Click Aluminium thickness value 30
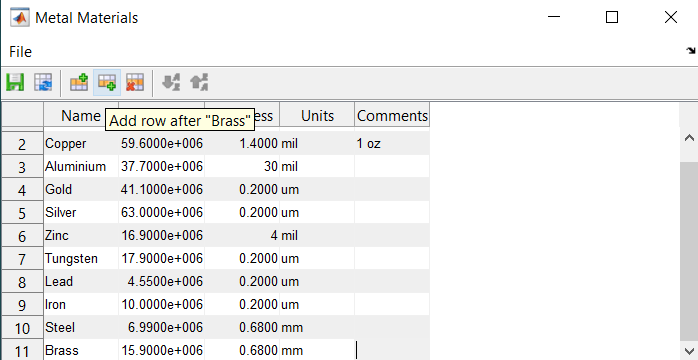This screenshot has height=360, width=698. click(x=242, y=167)
